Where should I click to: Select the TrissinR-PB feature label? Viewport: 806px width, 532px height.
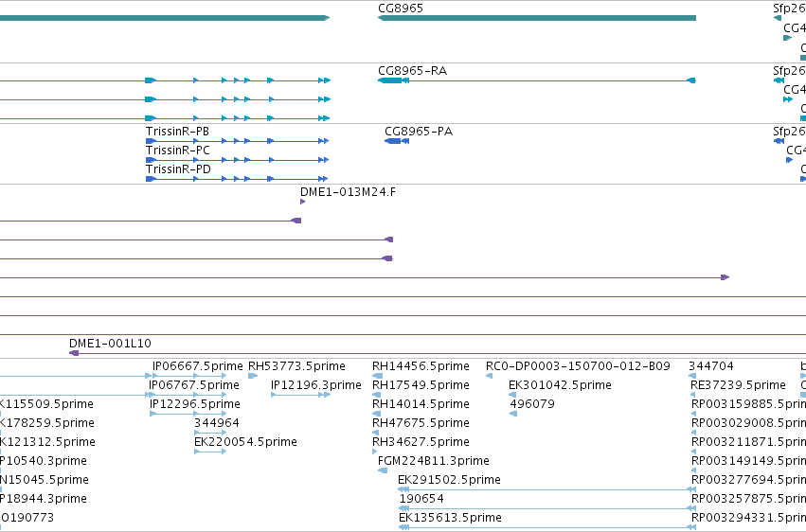[177, 132]
